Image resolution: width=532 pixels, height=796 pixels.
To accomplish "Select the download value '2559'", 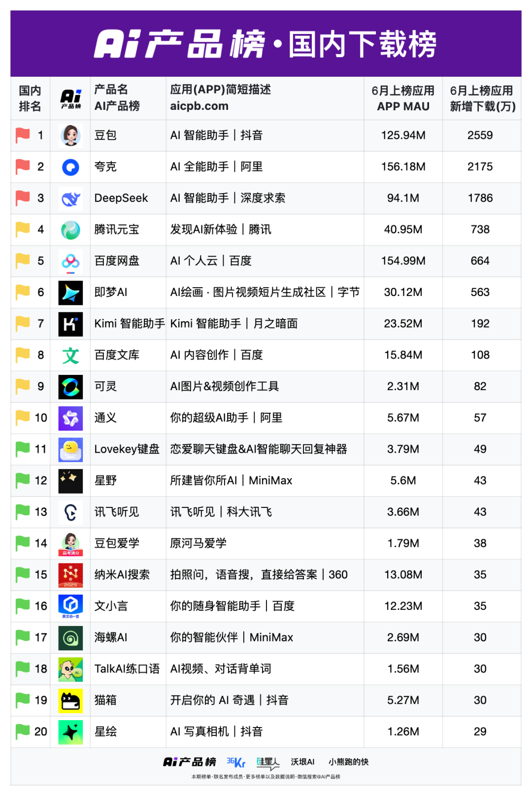I will click(x=480, y=135).
